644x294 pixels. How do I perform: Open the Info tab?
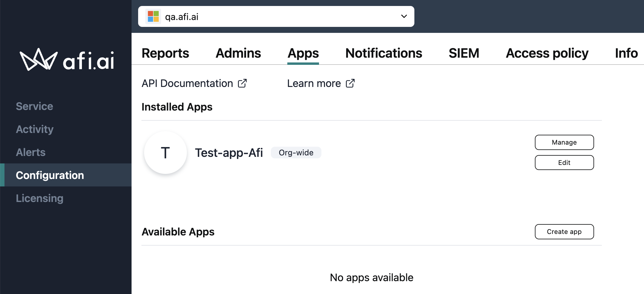pos(626,53)
